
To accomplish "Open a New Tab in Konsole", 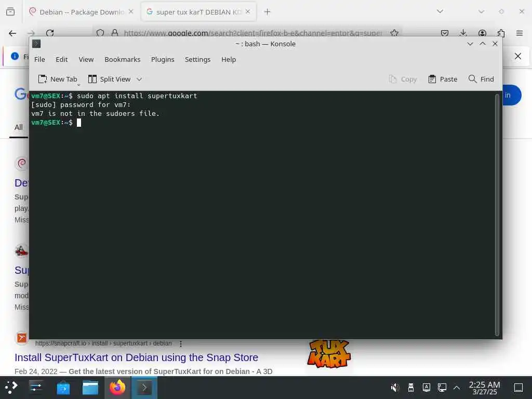I will [57, 79].
